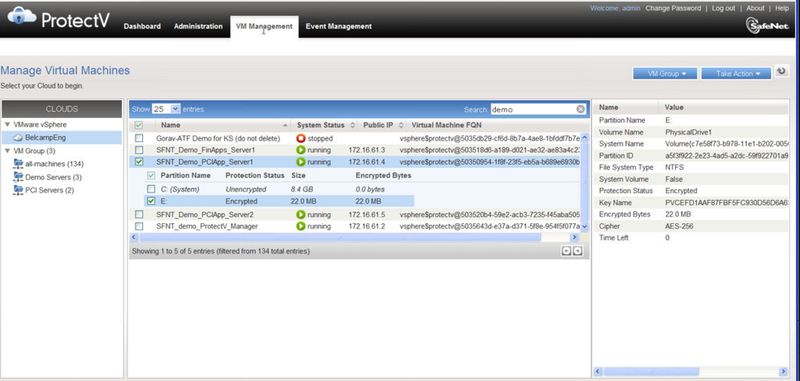
Task: Click the Partition ID value a5f3f922
Action: click(x=727, y=156)
